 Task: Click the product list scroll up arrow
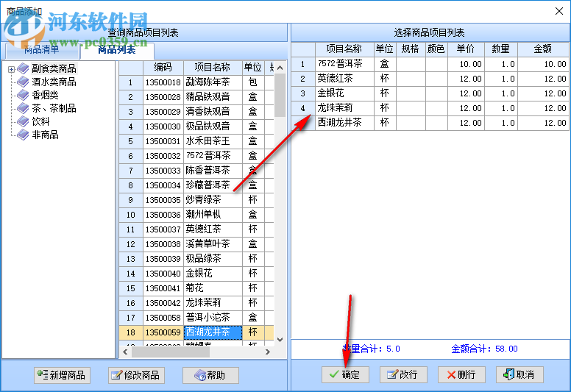[x=280, y=68]
